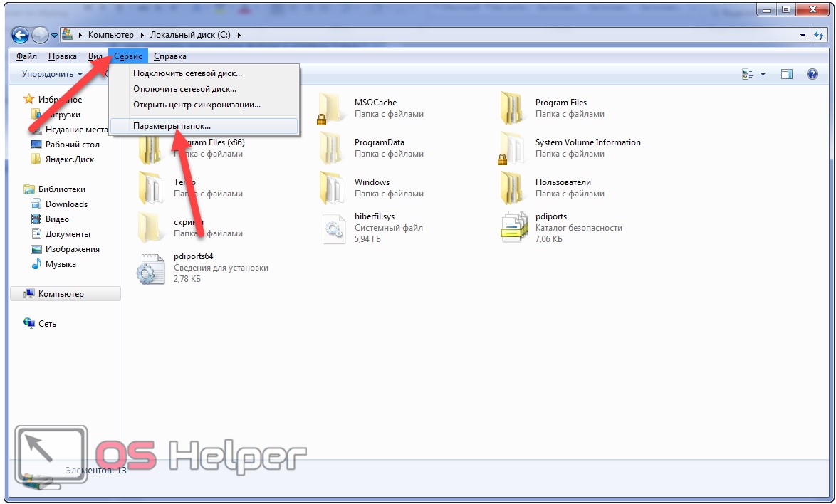Expand the address bar history dropdown
The width and height of the screenshot is (836, 504).
[803, 35]
